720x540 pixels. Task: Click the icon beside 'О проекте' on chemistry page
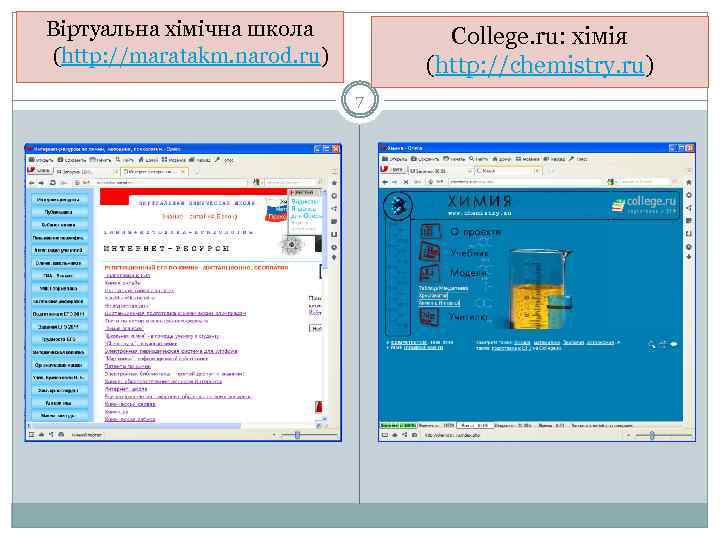tap(430, 231)
